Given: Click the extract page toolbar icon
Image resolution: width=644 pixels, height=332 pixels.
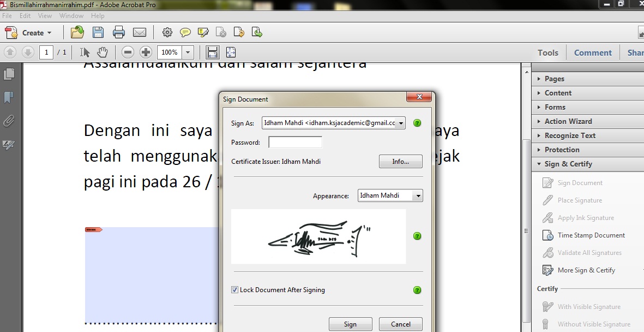Looking at the screenshot, I should (257, 32).
